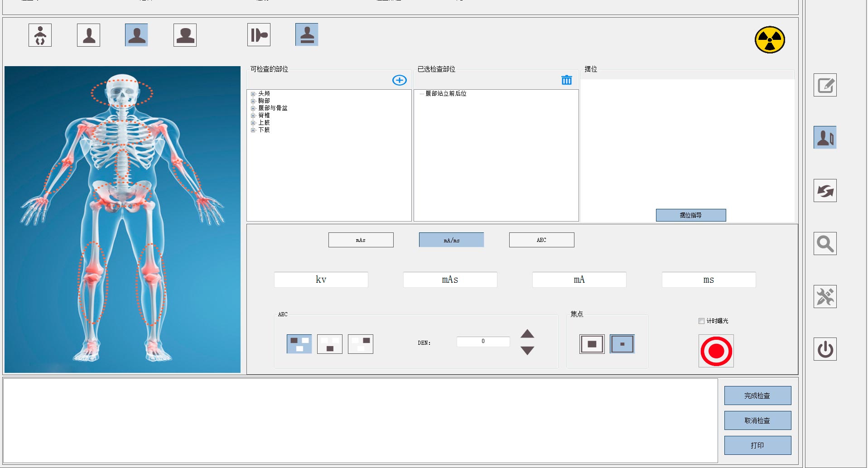Image resolution: width=868 pixels, height=468 pixels.
Task: Click the magnifier search icon in sidebar
Action: pos(825,244)
